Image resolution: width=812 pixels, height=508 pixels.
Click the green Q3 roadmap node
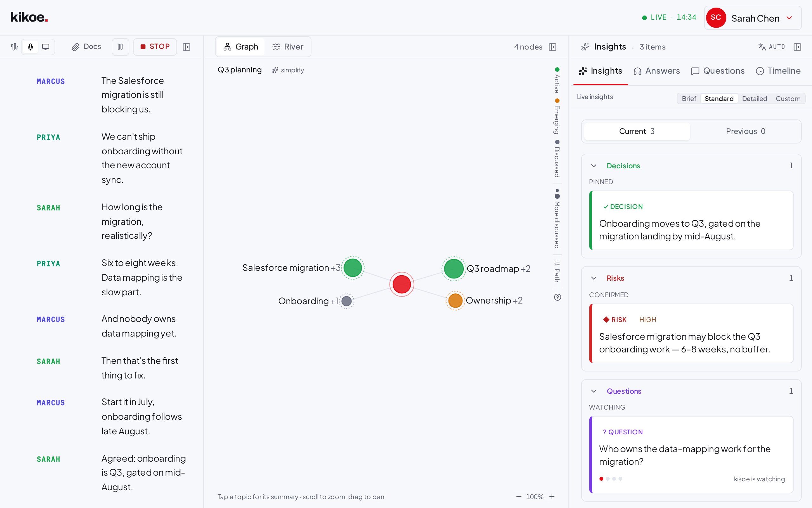point(454,269)
